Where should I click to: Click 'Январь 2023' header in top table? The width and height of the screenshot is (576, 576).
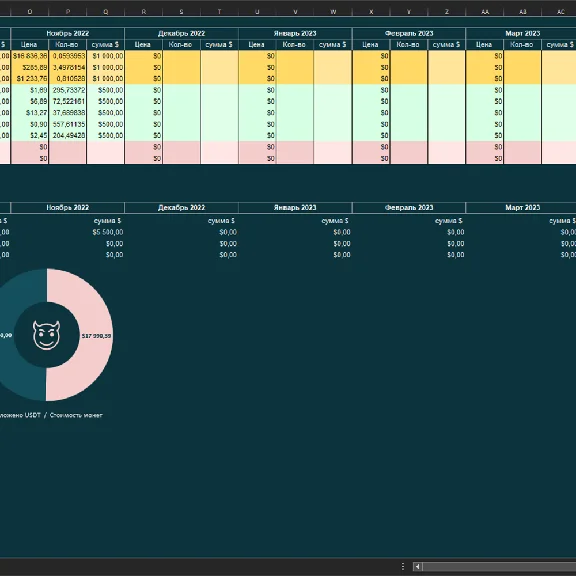295,33
